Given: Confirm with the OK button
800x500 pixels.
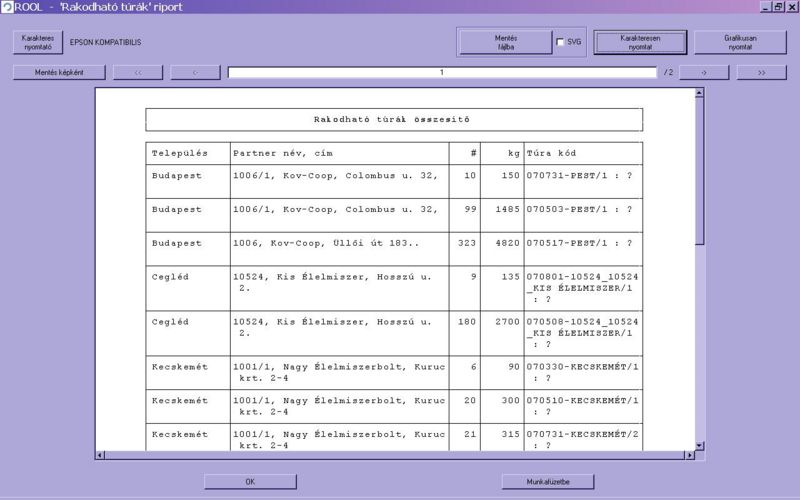Looking at the screenshot, I should (x=250, y=482).
